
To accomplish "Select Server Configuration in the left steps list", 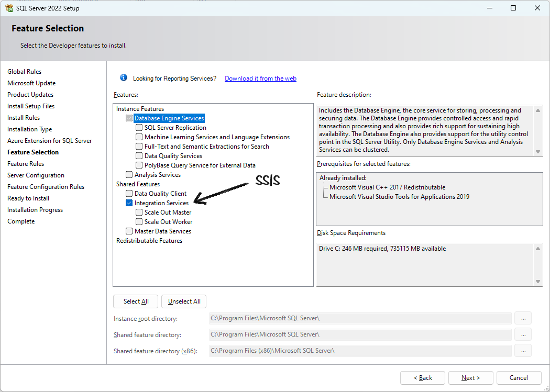I will click(x=36, y=175).
